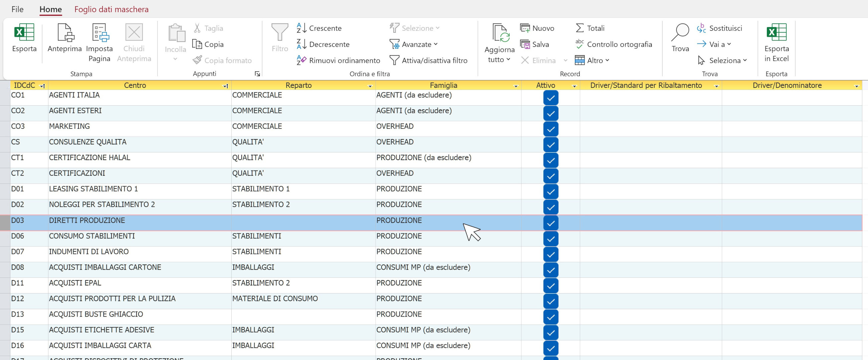
Task: Toggle Attivo checkbox for ACQUISTI BUSTE GHIACCIO
Action: 551,317
